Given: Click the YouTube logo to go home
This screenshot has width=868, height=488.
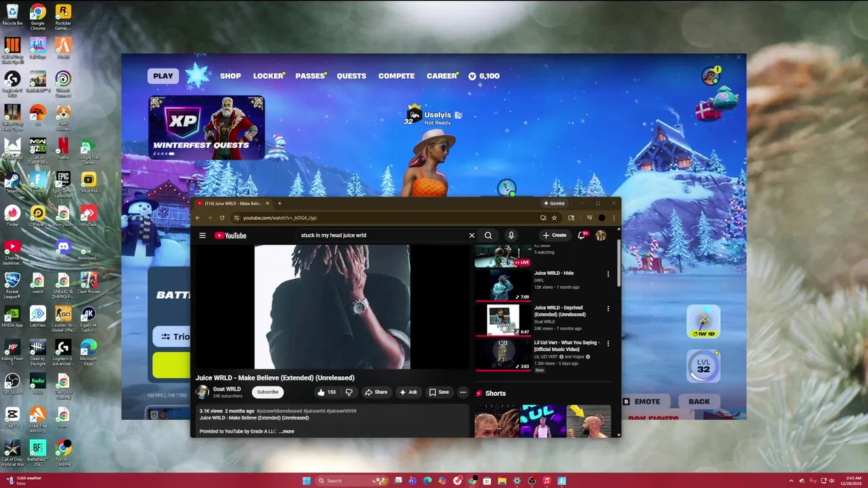Looking at the screenshot, I should coord(231,236).
